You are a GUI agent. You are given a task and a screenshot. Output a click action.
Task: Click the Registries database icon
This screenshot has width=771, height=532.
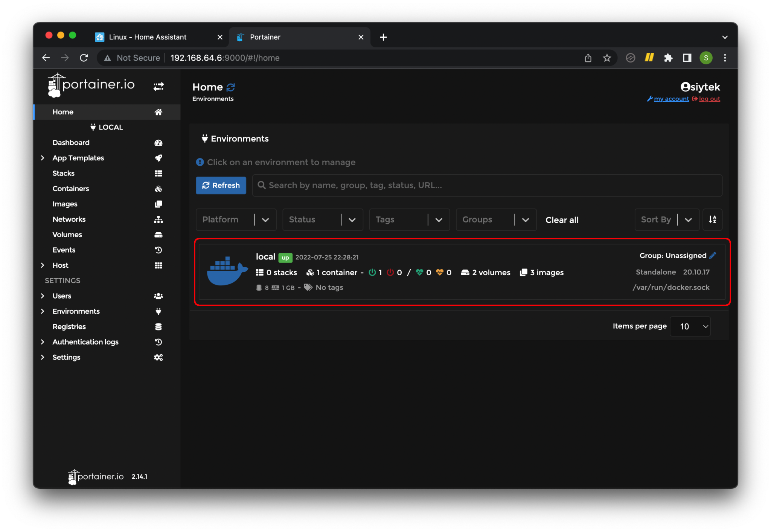click(x=158, y=326)
